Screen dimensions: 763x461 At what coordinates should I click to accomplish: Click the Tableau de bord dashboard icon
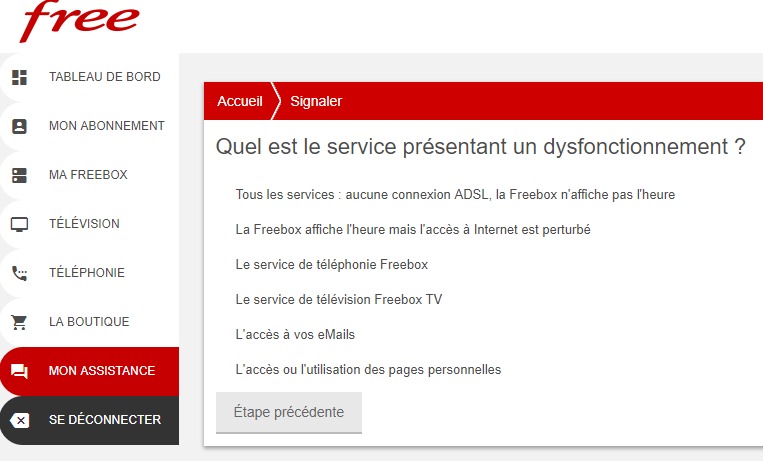coord(19,77)
